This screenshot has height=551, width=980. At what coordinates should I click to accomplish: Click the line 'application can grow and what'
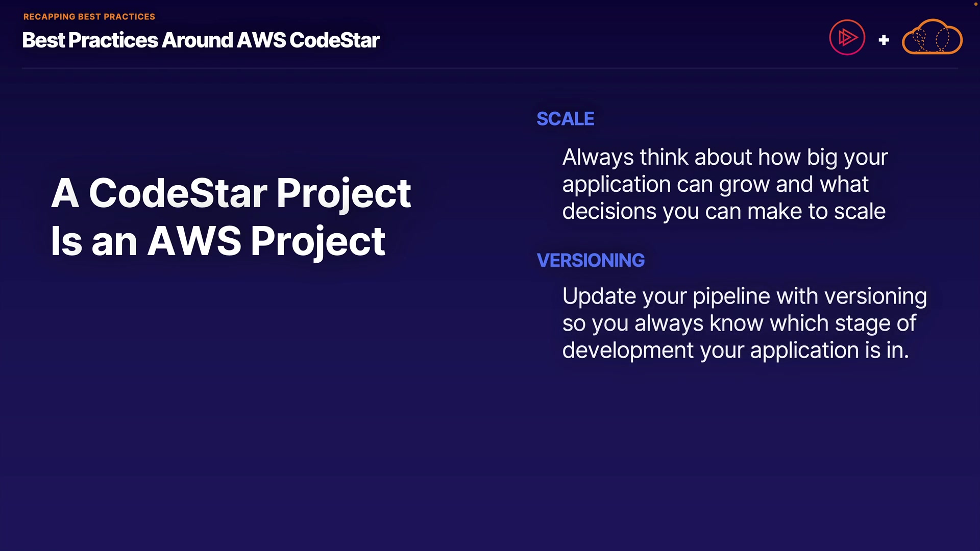pos(715,184)
